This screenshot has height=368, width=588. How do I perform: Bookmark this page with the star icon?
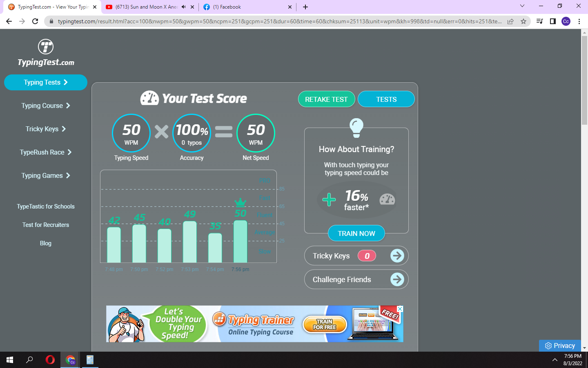pyautogui.click(x=523, y=21)
